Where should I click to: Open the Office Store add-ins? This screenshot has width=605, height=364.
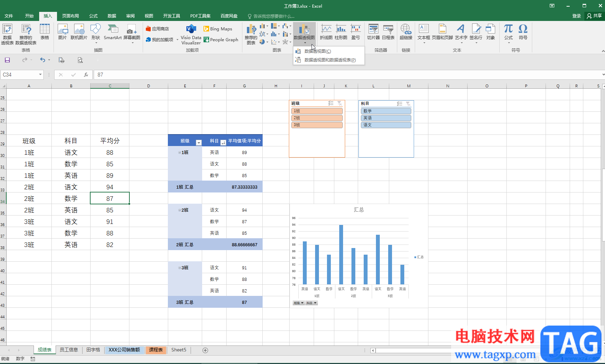tap(157, 29)
